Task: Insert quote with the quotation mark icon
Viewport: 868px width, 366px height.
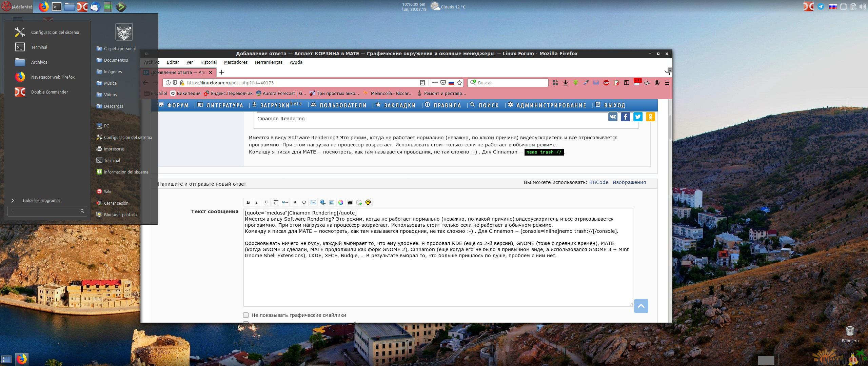Action: pyautogui.click(x=295, y=202)
